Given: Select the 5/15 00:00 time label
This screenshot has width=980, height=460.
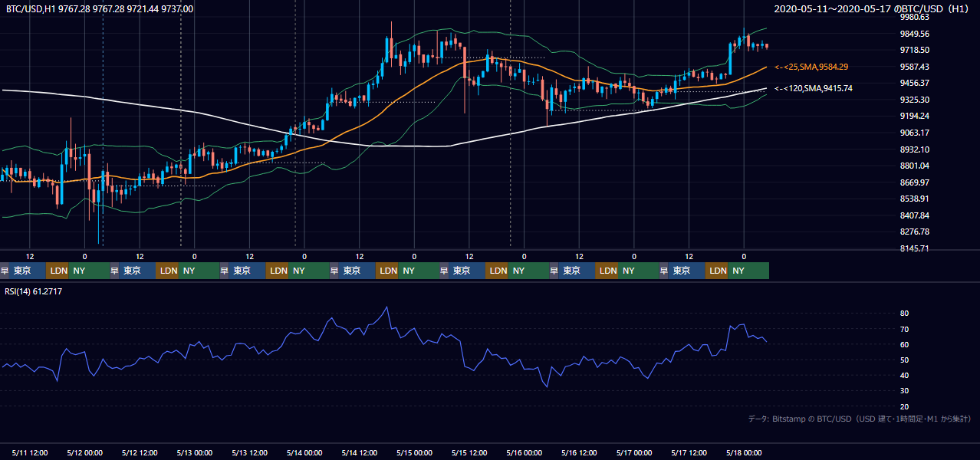Looking at the screenshot, I should point(414,452).
